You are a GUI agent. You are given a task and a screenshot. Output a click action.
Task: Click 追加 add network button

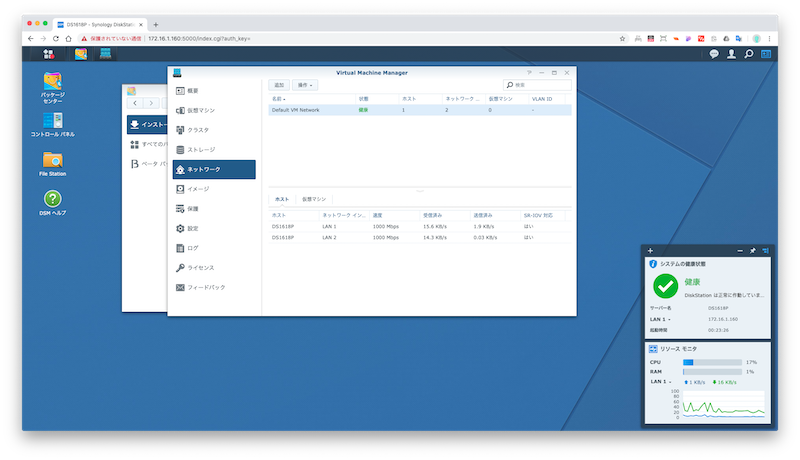pos(279,85)
